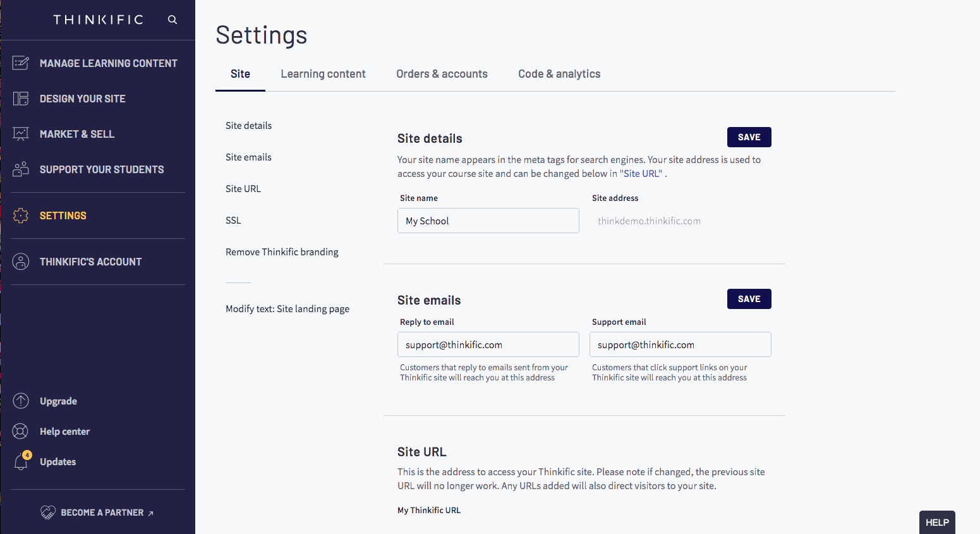Save the Site details section

[x=749, y=137]
